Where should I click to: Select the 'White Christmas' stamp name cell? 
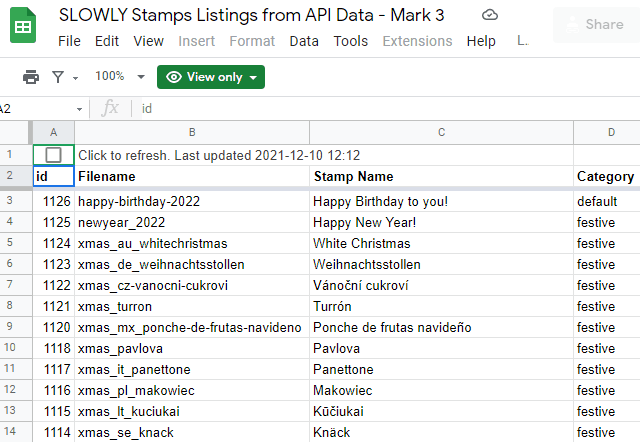point(441,243)
